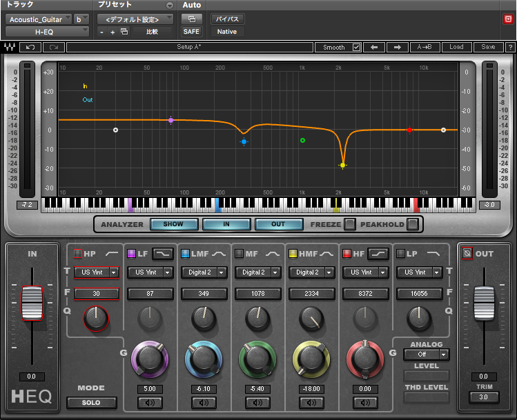Select the HMF bell shape icon
Image resolution: width=517 pixels, height=420 pixels.
pyautogui.click(x=326, y=254)
